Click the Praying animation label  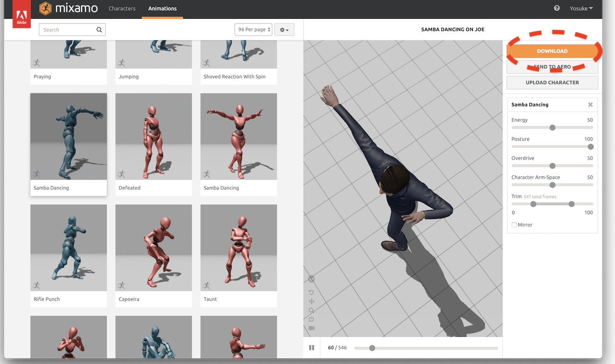(42, 77)
